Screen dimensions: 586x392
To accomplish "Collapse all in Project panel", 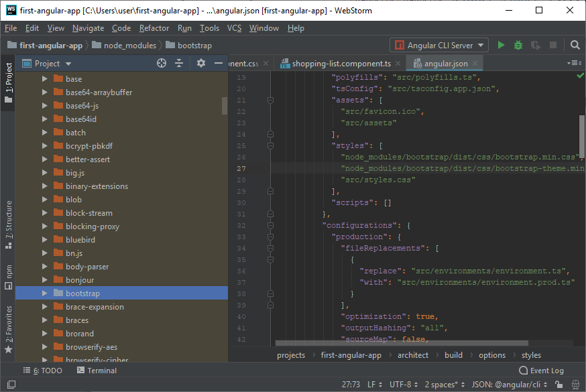I will pyautogui.click(x=179, y=63).
